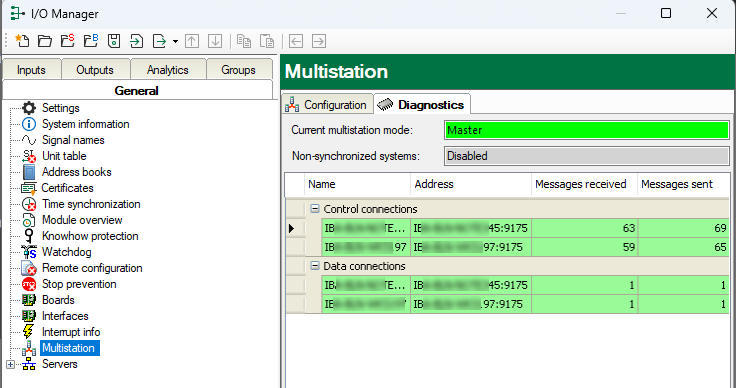Screen dimensions: 736x388
Task: Click the right arrow navigation icon
Action: pos(319,41)
